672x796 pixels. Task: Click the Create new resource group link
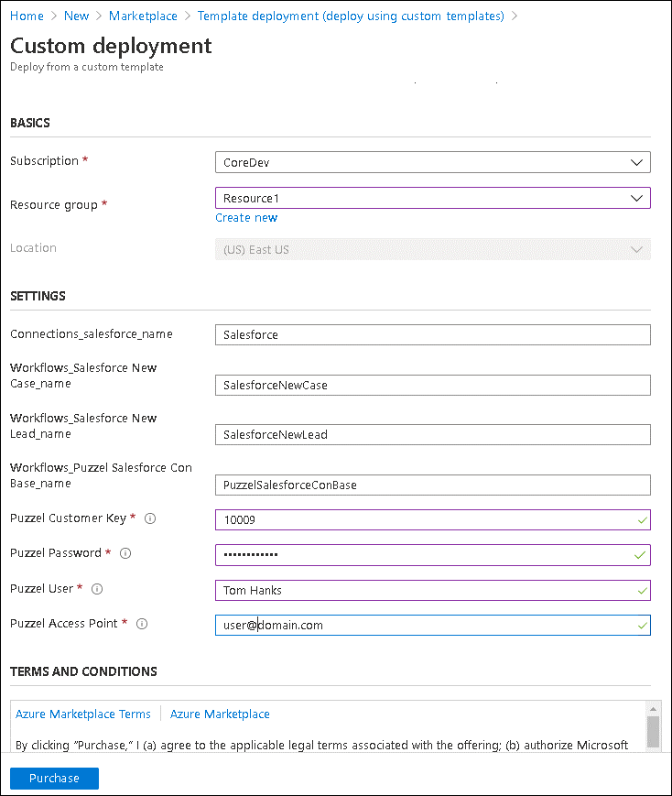pos(246,218)
